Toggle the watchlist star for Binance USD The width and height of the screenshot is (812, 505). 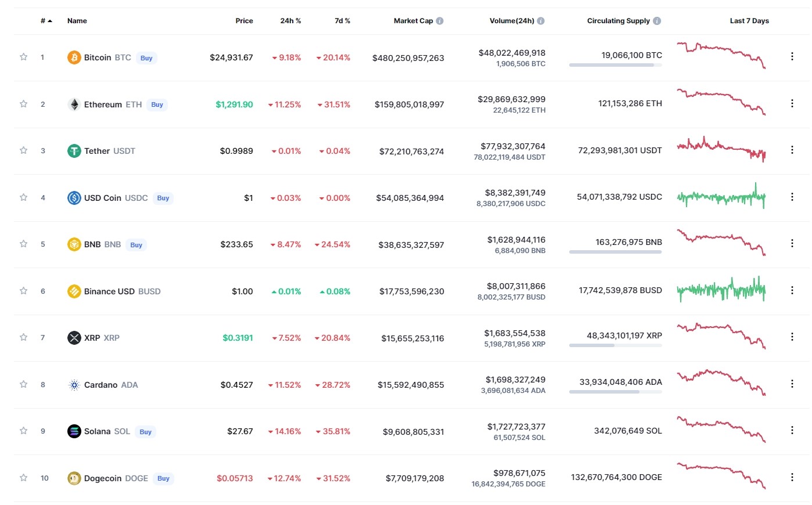tap(24, 291)
